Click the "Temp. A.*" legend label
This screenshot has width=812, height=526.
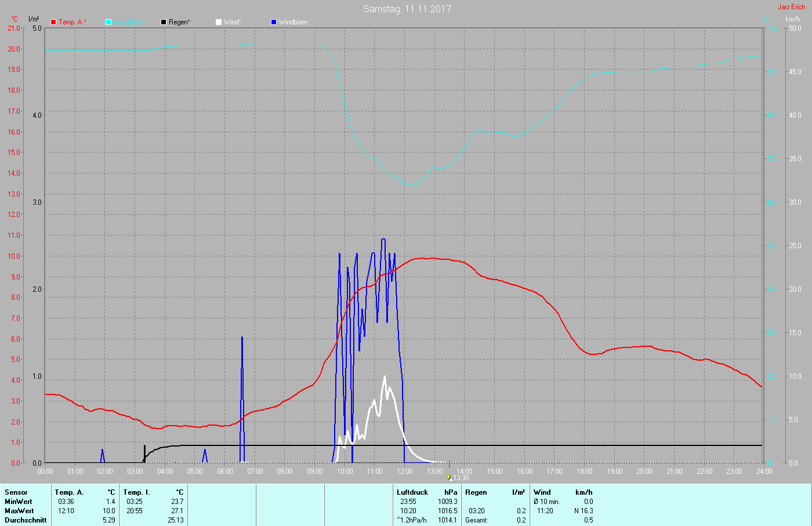tap(72, 22)
